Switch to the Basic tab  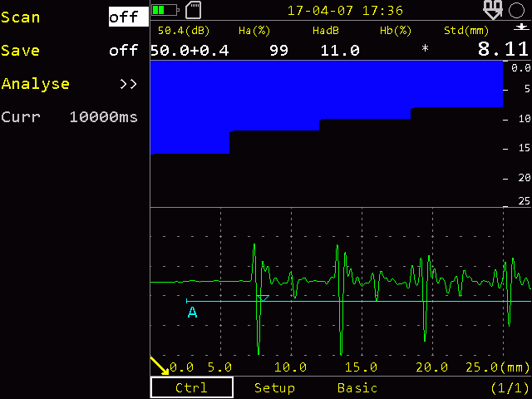(357, 387)
